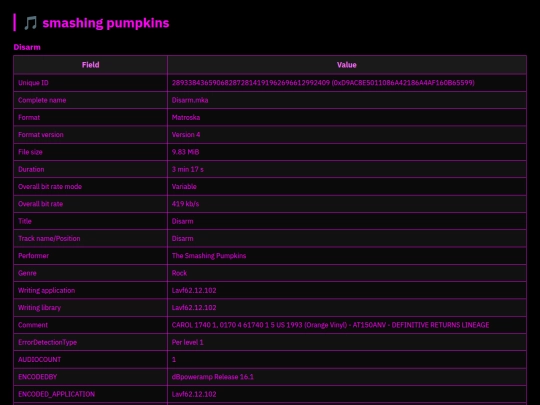Click the 'Matroska' value cell
The image size is (540, 405).
point(347,117)
